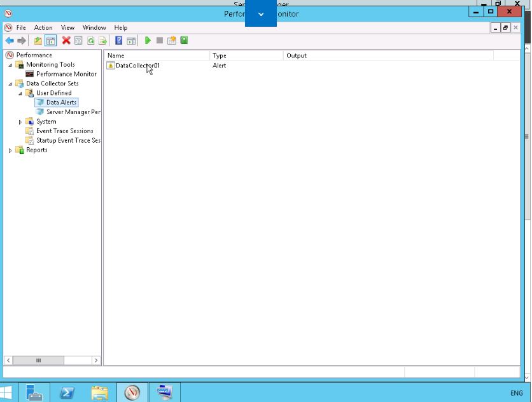Open PowerShell from the taskbar

(67, 393)
